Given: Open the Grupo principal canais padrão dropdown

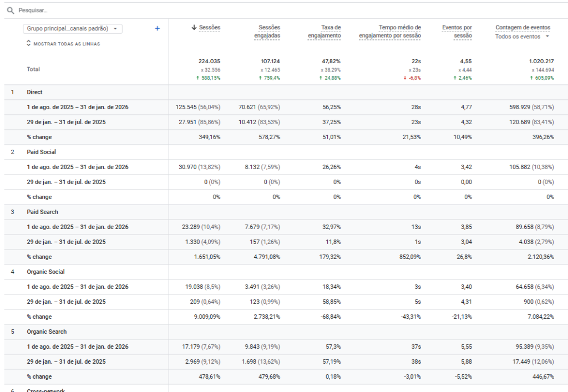Looking at the screenshot, I should pyautogui.click(x=73, y=29).
